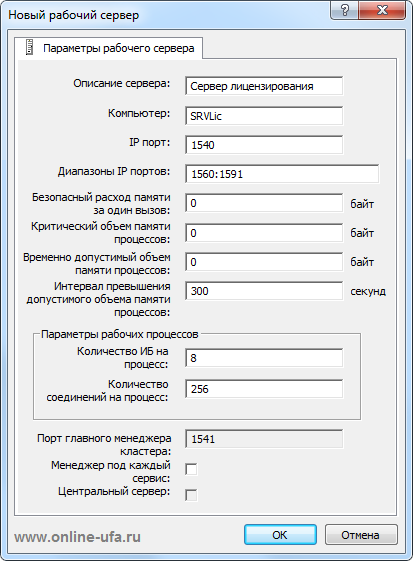Screen dimensions: 413x561
Task: Click the Отмена button
Action: tap(361, 535)
